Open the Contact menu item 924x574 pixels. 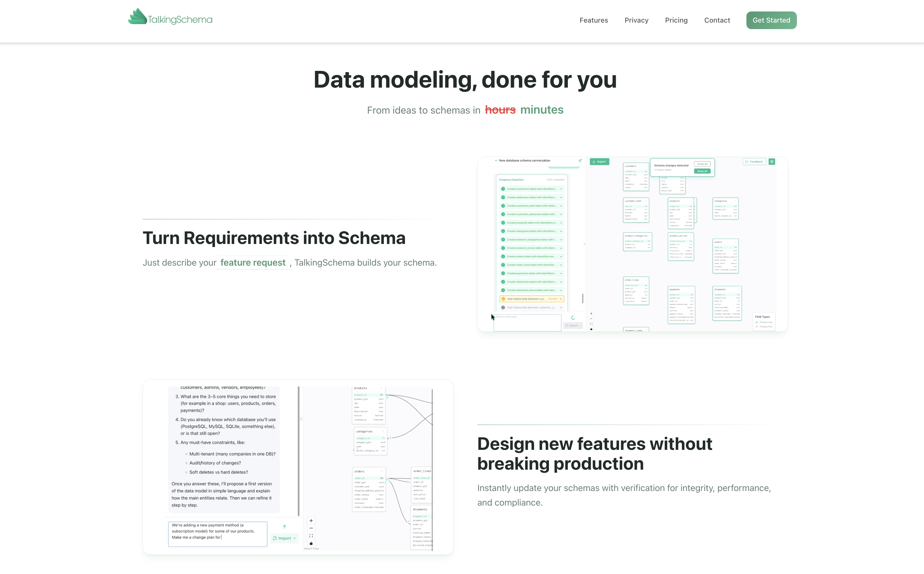tap(717, 20)
